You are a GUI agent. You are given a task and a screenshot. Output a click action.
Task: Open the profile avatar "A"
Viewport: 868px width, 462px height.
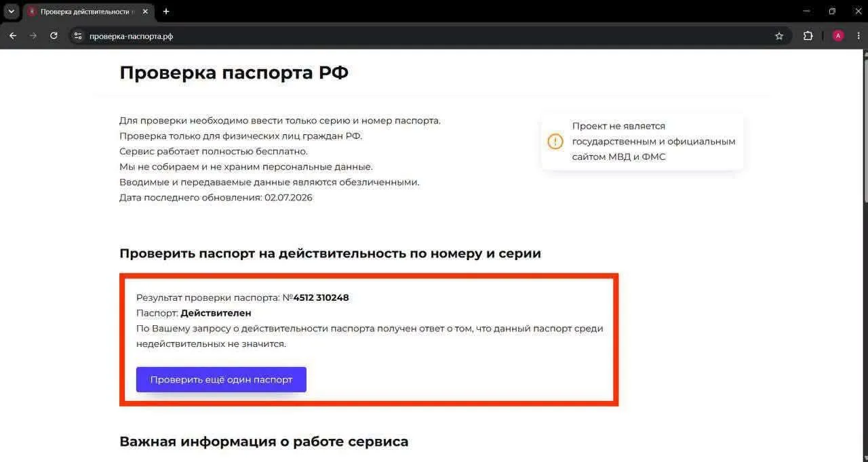838,36
